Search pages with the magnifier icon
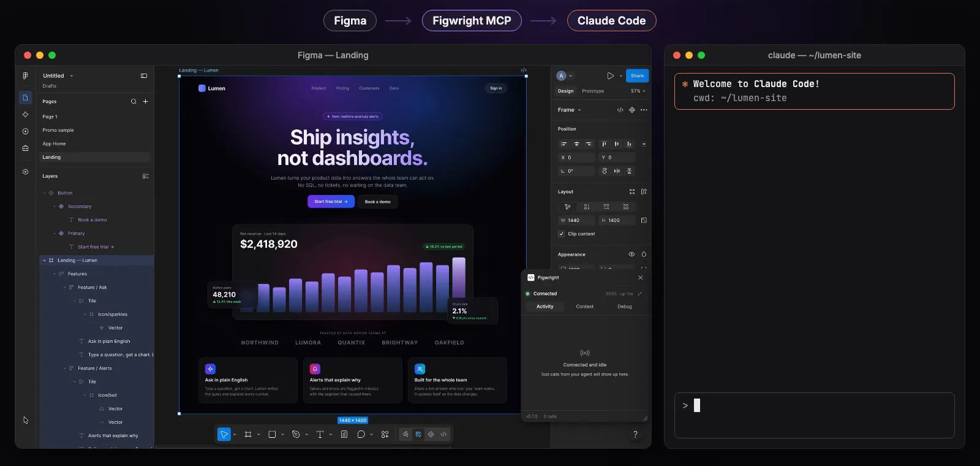The width and height of the screenshot is (980, 466). (x=134, y=102)
